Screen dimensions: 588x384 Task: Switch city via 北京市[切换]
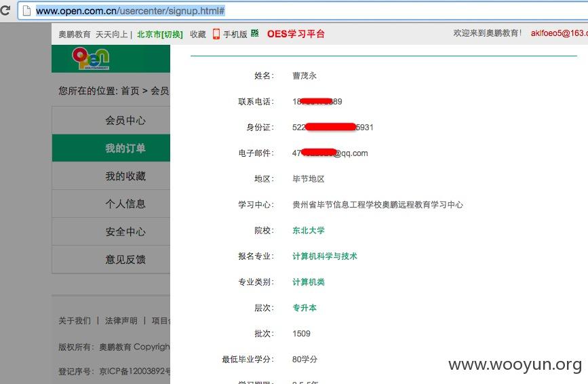(x=160, y=35)
